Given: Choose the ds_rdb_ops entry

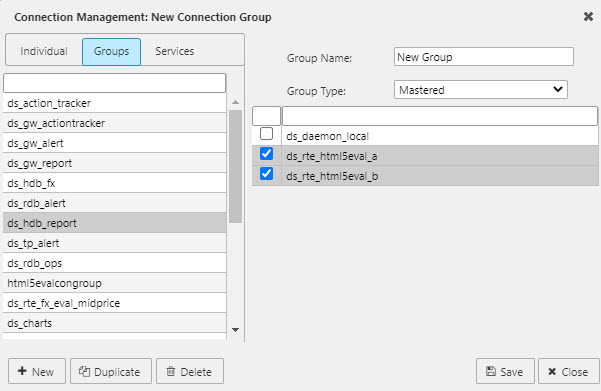Looking at the screenshot, I should [x=115, y=263].
